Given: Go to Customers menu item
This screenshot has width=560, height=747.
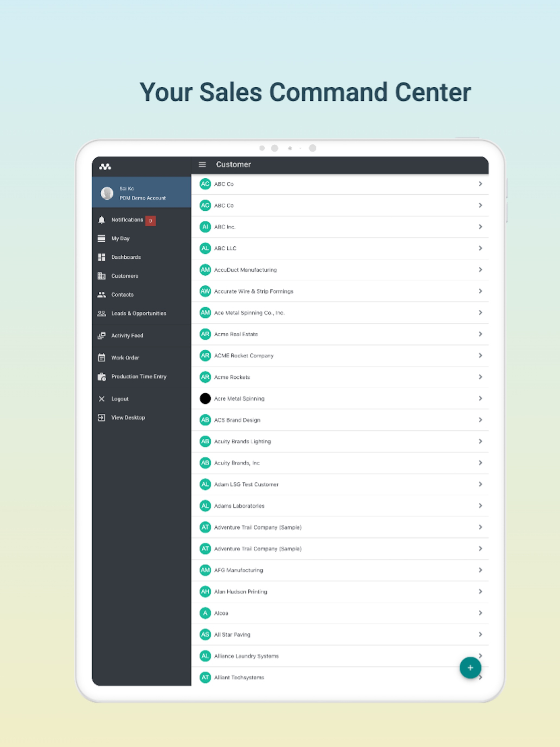Looking at the screenshot, I should 141,276.
